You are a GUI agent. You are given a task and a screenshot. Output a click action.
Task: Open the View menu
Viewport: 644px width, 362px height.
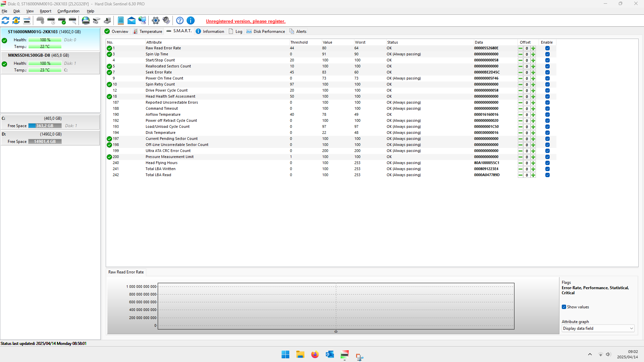click(30, 11)
